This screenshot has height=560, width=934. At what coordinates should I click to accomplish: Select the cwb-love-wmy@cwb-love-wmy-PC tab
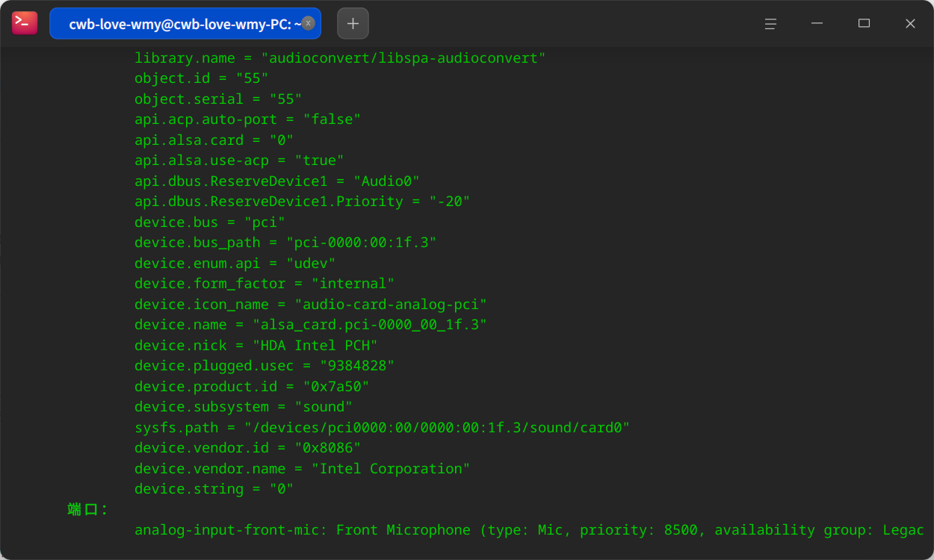click(x=185, y=23)
